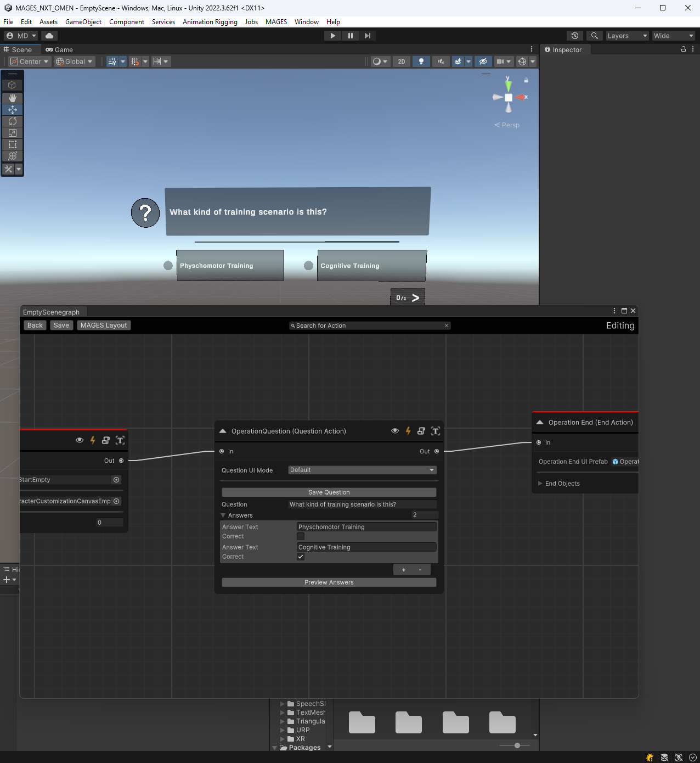
Task: Select the Move tool in the Scene toolbar
Action: click(x=12, y=110)
